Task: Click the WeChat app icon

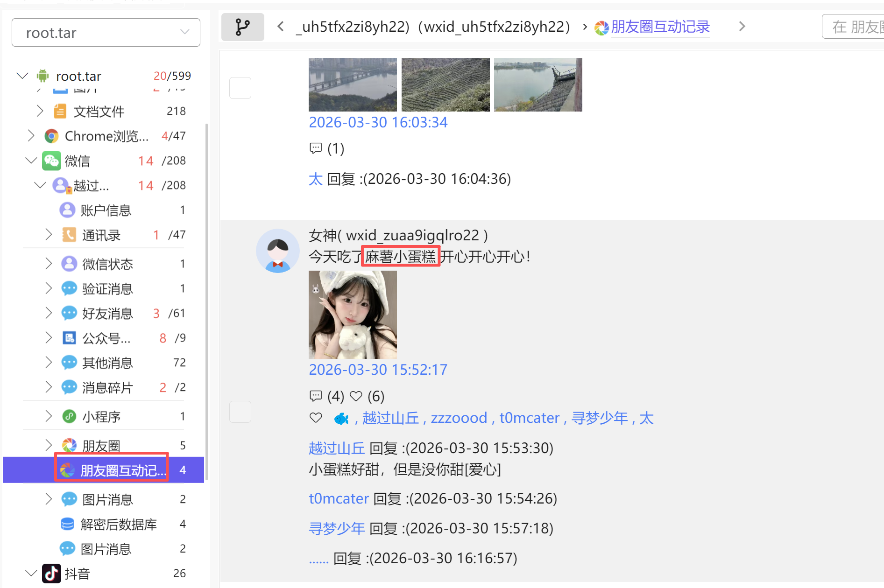Action: point(51,161)
